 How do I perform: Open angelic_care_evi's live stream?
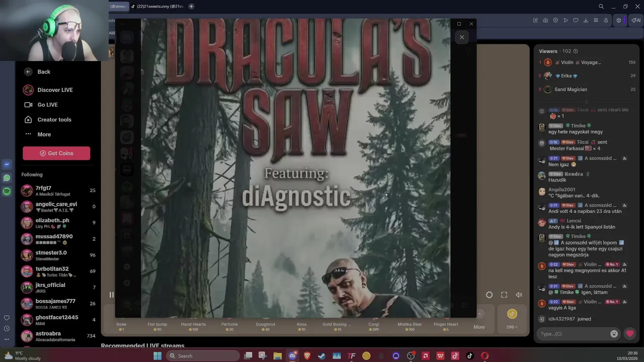[x=58, y=207]
